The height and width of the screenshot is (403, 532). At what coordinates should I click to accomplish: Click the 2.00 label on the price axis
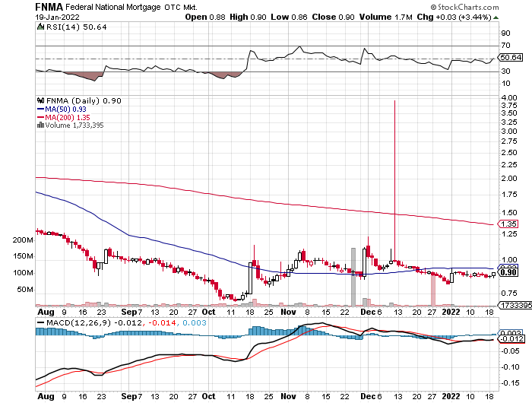coord(509,178)
